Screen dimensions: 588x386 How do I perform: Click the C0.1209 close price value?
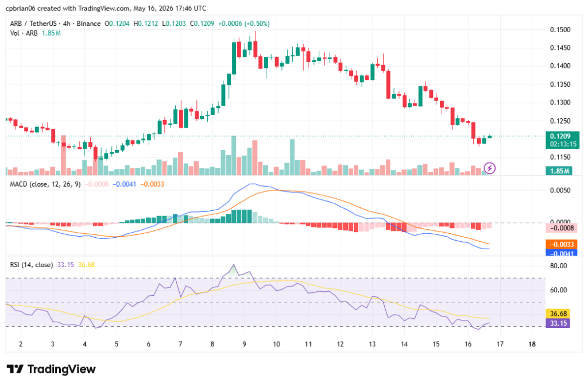(x=202, y=24)
